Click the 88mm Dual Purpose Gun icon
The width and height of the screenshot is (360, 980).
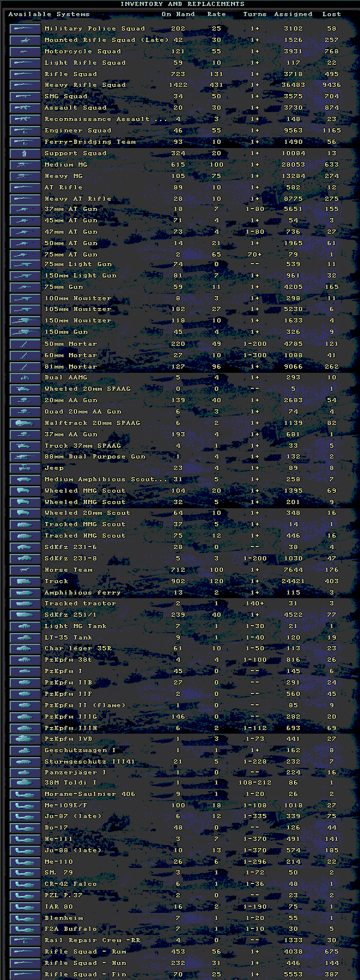(x=25, y=457)
